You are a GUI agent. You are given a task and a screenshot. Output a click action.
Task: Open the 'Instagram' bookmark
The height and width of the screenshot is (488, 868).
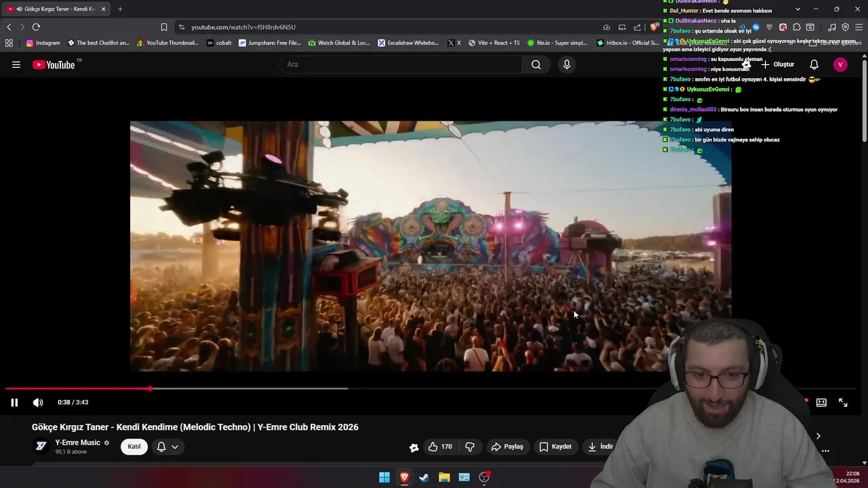(x=43, y=43)
